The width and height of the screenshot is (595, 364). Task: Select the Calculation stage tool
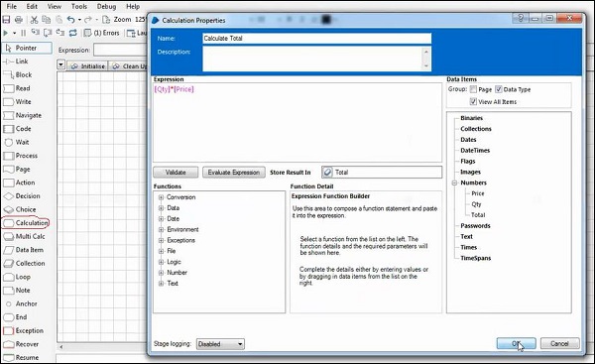pyautogui.click(x=26, y=223)
